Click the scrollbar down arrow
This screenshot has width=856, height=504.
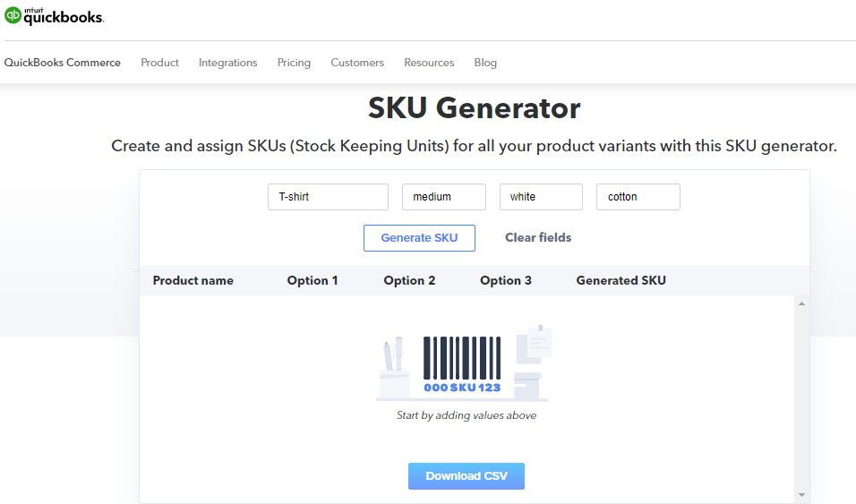click(x=801, y=495)
